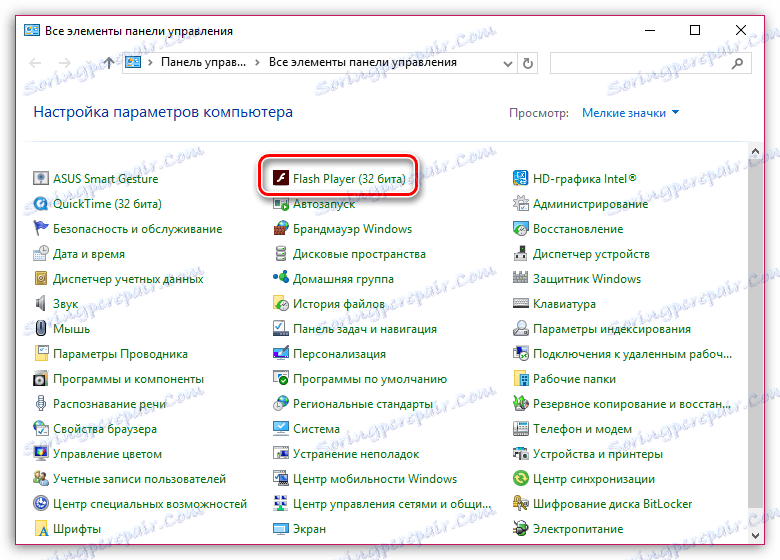The height and width of the screenshot is (560, 780).
Task: Open Центр управления сетями и общи... link
Action: pos(391,504)
